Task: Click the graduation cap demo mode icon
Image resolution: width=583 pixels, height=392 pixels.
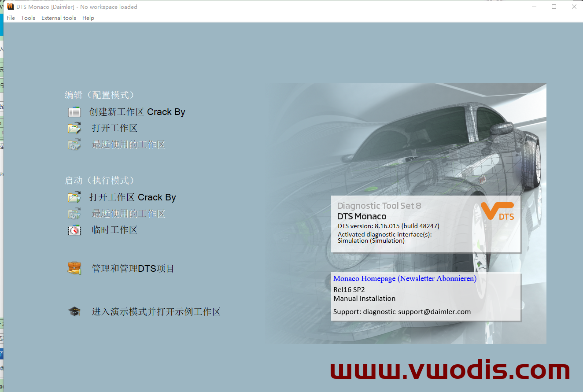Action: point(74,312)
